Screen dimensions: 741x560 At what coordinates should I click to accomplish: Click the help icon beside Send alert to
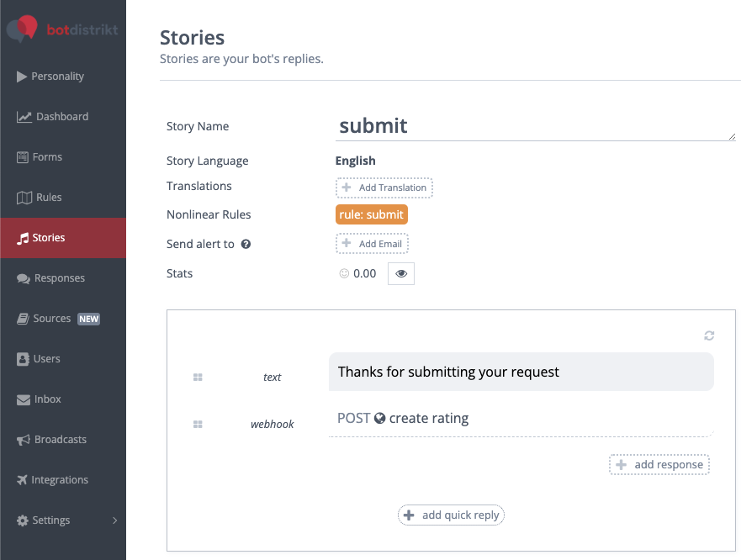coord(246,245)
